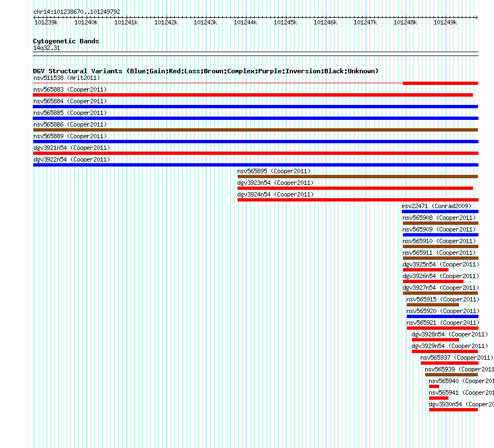Select the red nsv511538 loss bar

tap(441, 83)
